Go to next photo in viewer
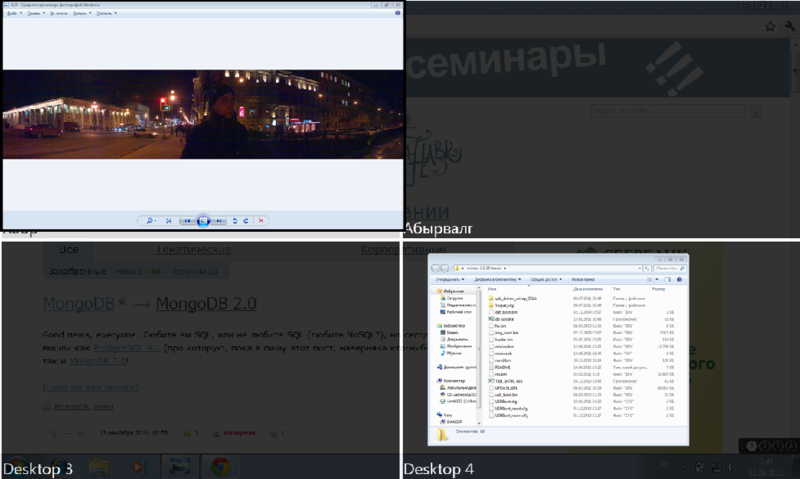Image resolution: width=800 pixels, height=479 pixels. [220, 220]
